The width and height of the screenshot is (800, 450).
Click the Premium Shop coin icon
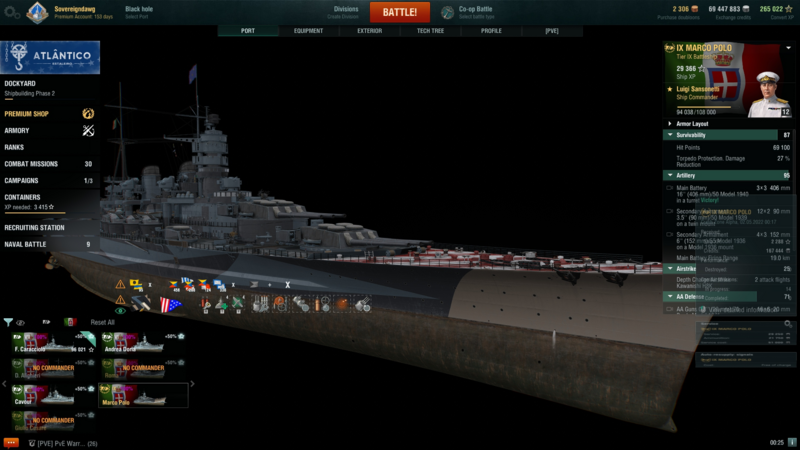88,114
